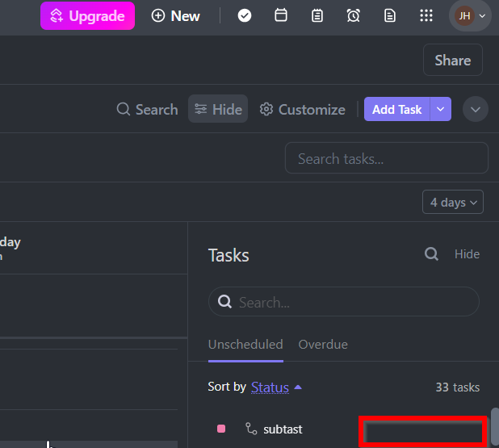499x448 pixels.
Task: Toggle the Hide filters button in toolbar
Action: coord(218,109)
